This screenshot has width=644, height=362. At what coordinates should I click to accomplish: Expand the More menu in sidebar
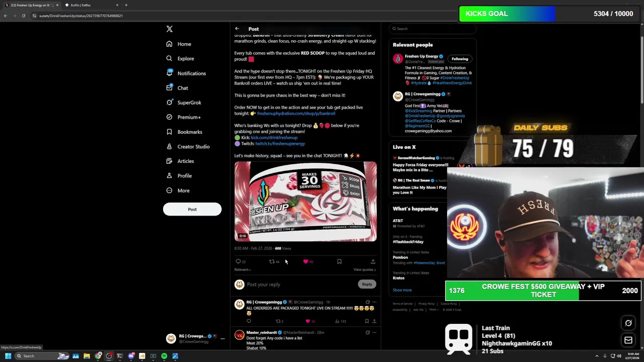178,191
